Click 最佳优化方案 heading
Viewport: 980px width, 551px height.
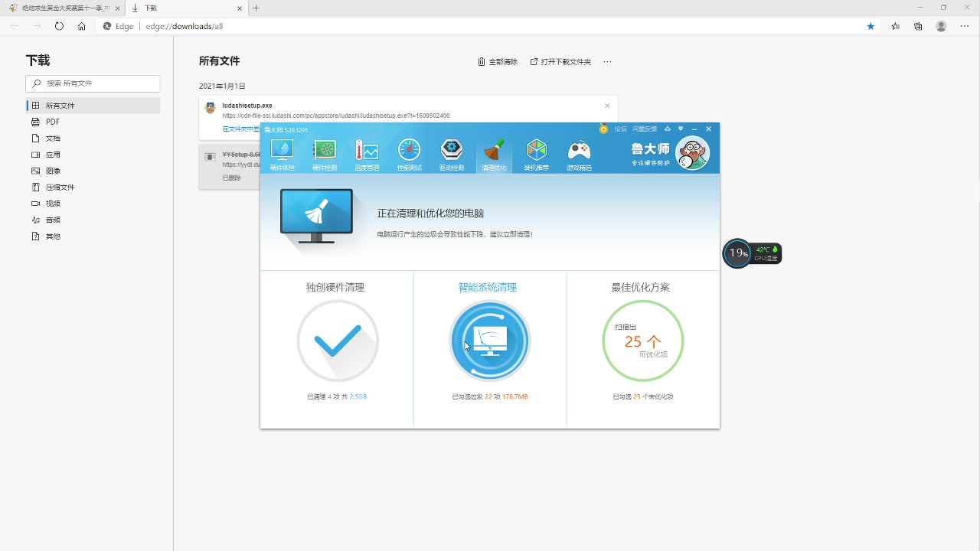point(641,288)
